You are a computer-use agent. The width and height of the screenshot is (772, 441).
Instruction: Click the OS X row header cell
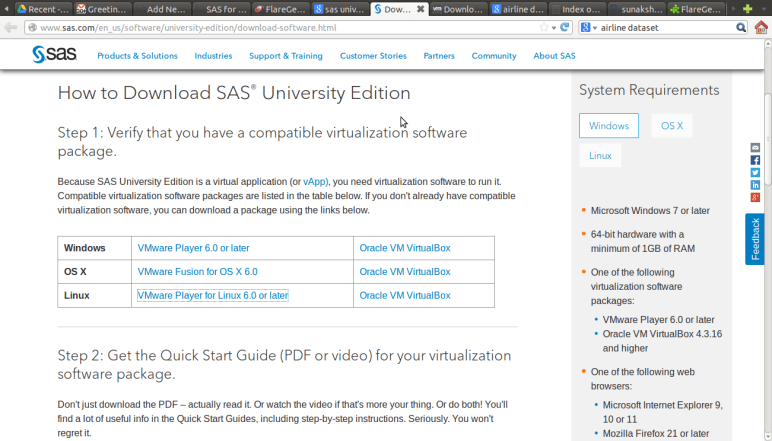point(95,272)
